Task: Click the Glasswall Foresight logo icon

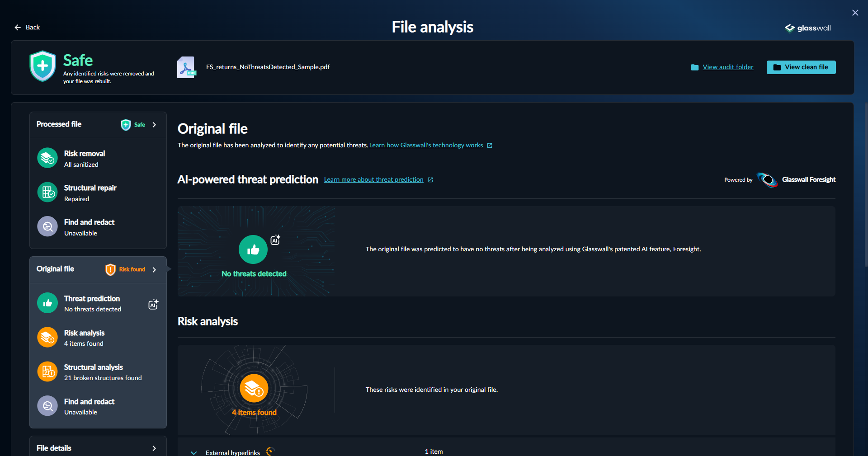Action: click(x=767, y=179)
